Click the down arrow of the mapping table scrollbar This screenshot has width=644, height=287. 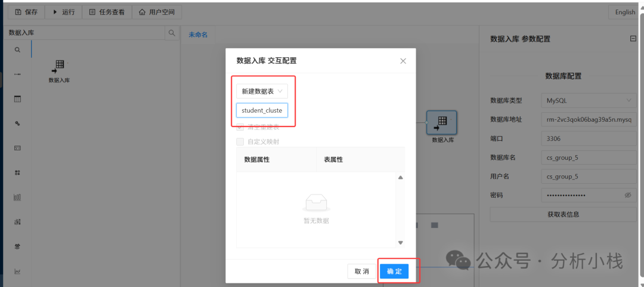401,243
